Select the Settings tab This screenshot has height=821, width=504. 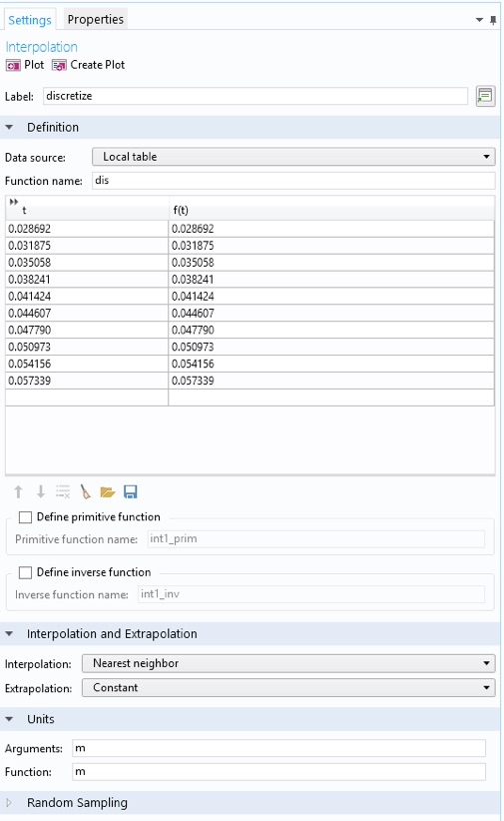coord(29,20)
